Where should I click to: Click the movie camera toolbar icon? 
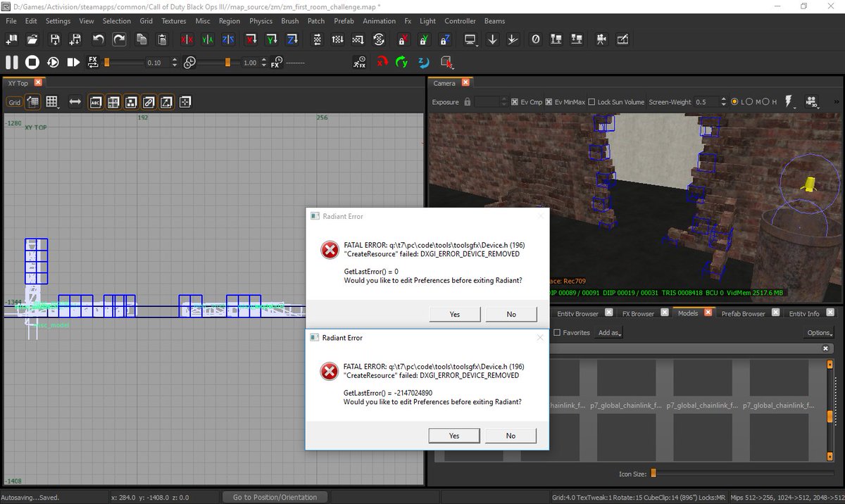(x=601, y=39)
